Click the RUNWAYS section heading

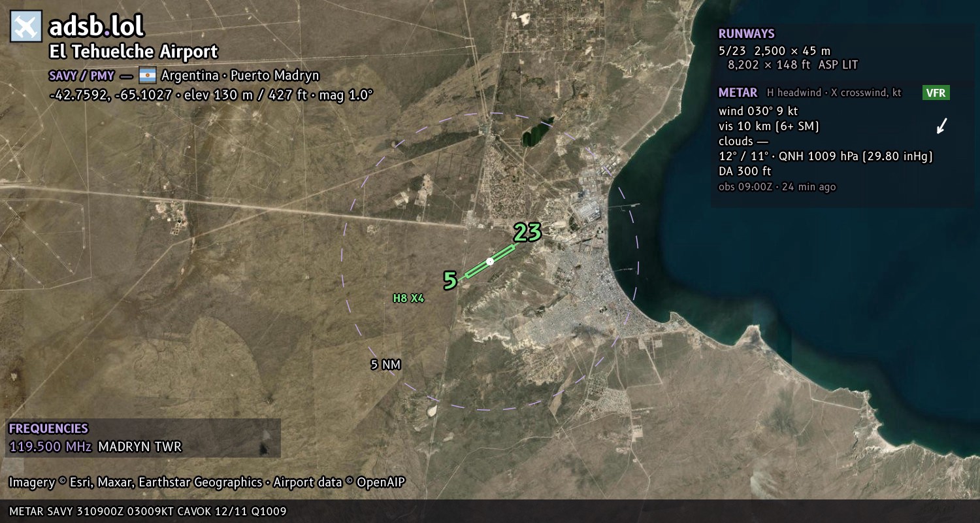coord(746,34)
